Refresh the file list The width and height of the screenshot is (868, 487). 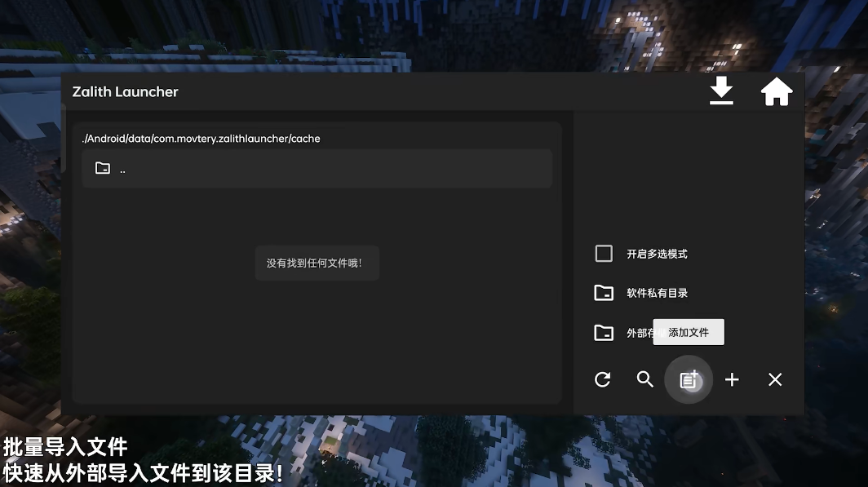[603, 379]
